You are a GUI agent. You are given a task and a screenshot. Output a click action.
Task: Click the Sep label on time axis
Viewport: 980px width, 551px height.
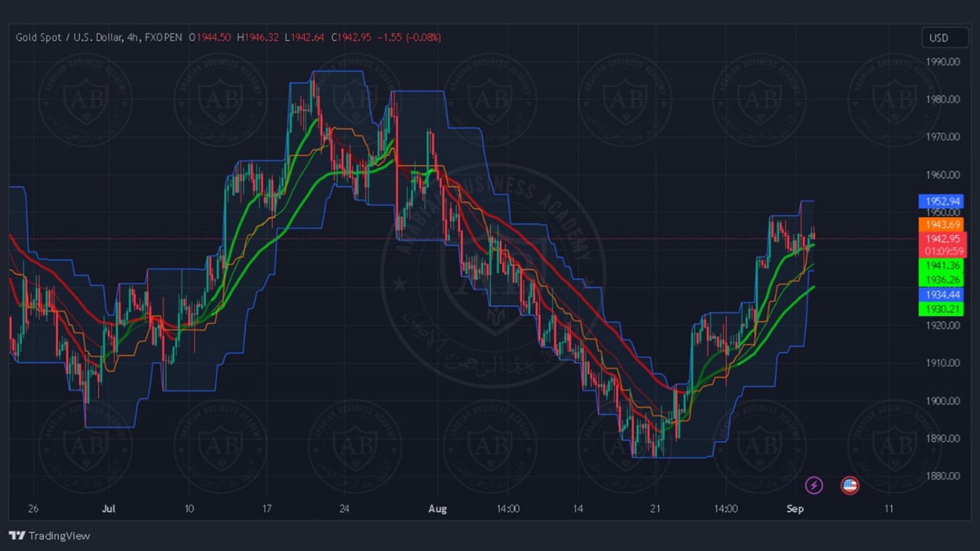(x=794, y=509)
